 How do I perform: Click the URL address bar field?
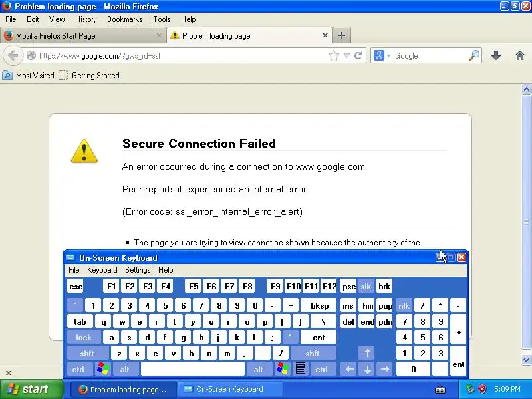pyautogui.click(x=182, y=56)
